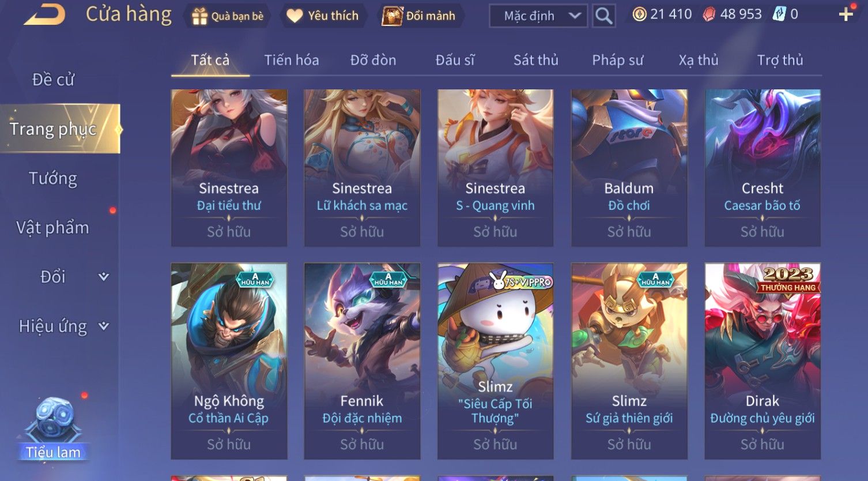The height and width of the screenshot is (481, 868).
Task: Expand the Hiệu ứng sidebar section
Action: pyautogui.click(x=104, y=326)
